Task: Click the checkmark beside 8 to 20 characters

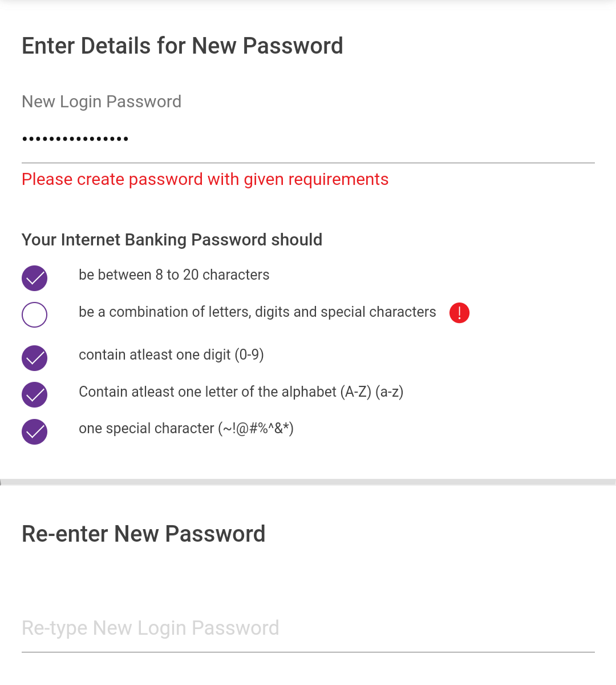Action: click(34, 279)
